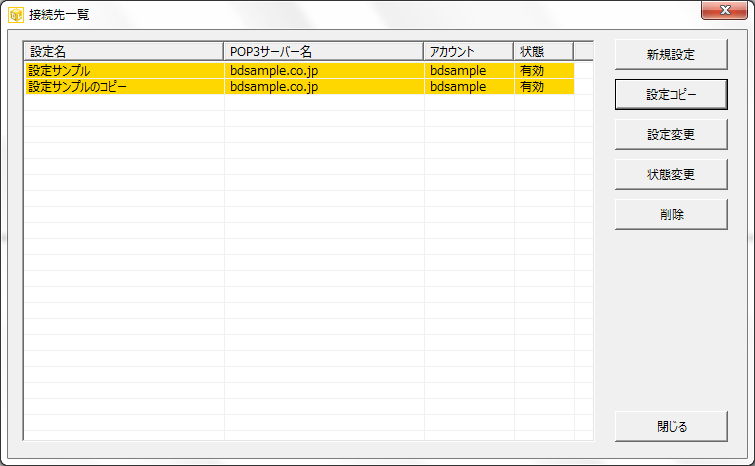Select the 設定サンプルのコピー row by its name
This screenshot has height=466, width=755.
point(78,87)
